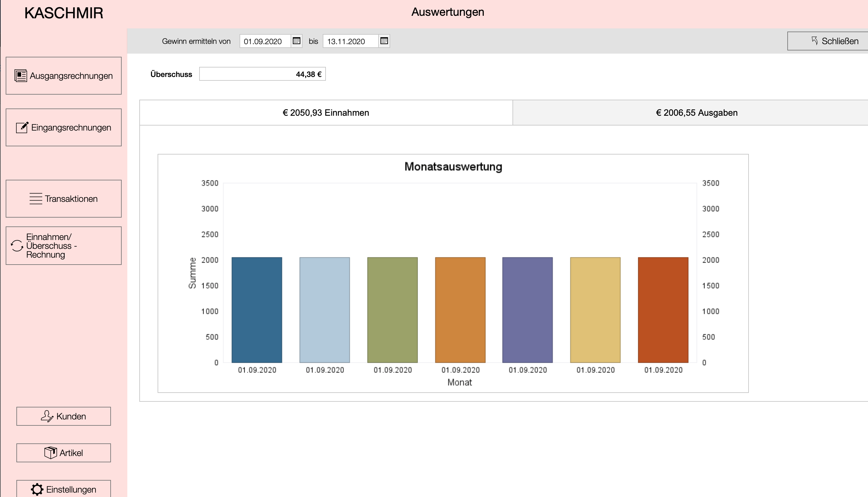Viewport: 868px width, 497px height.
Task: Click the dark blue chart bar
Action: [257, 310]
